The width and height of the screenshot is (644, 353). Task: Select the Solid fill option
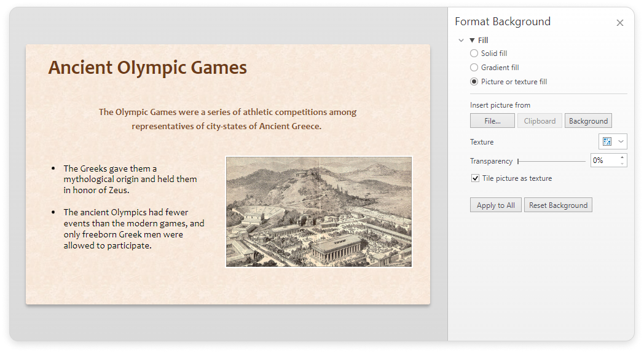click(474, 54)
